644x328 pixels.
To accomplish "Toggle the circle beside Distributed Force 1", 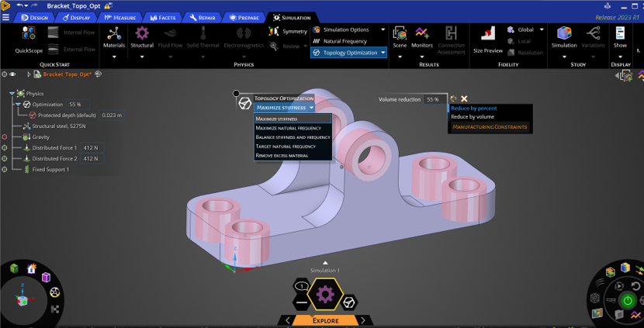I will pyautogui.click(x=5, y=148).
